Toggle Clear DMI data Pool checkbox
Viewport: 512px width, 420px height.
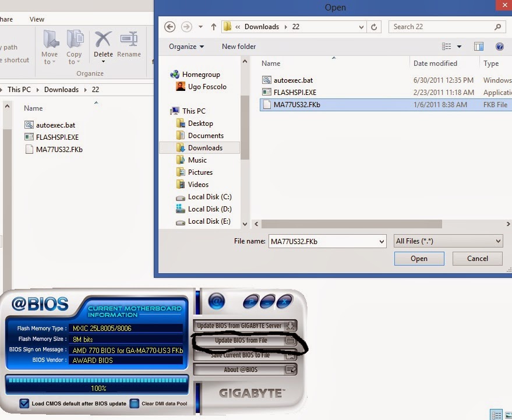(134, 404)
